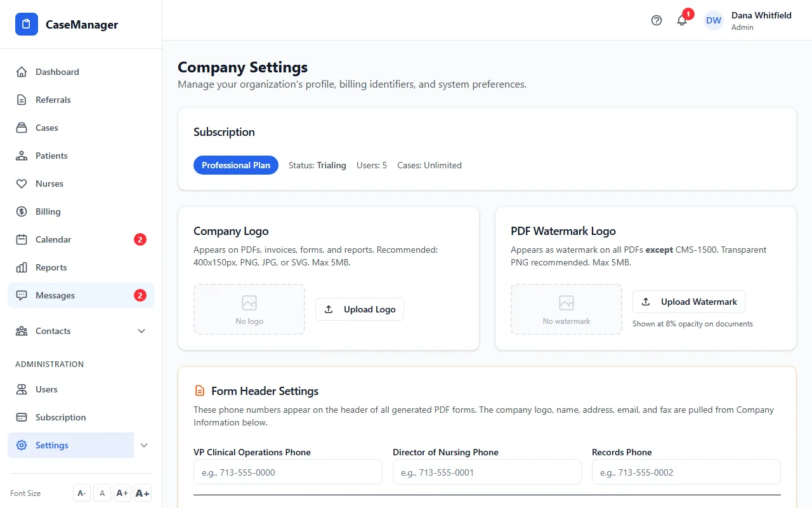Screen dimensions: 812x508
Task: Click the Upload Logo button
Action: (360, 309)
